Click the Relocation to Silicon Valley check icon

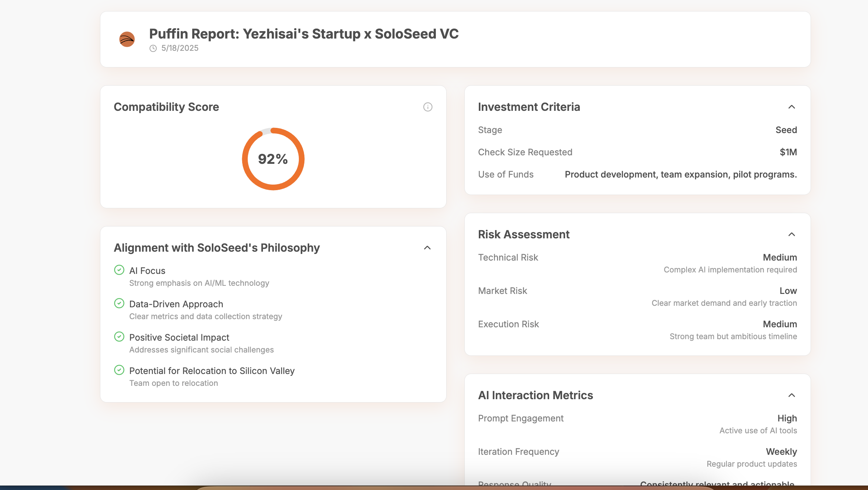click(119, 370)
